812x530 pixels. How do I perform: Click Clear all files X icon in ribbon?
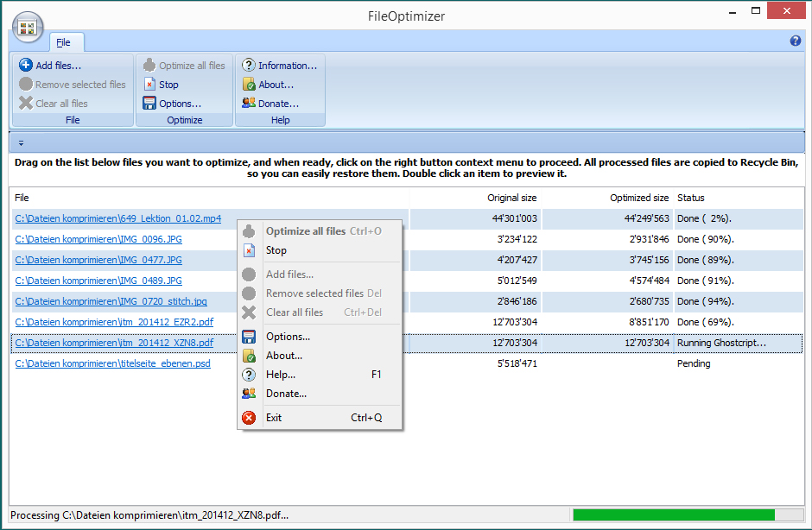[26, 103]
